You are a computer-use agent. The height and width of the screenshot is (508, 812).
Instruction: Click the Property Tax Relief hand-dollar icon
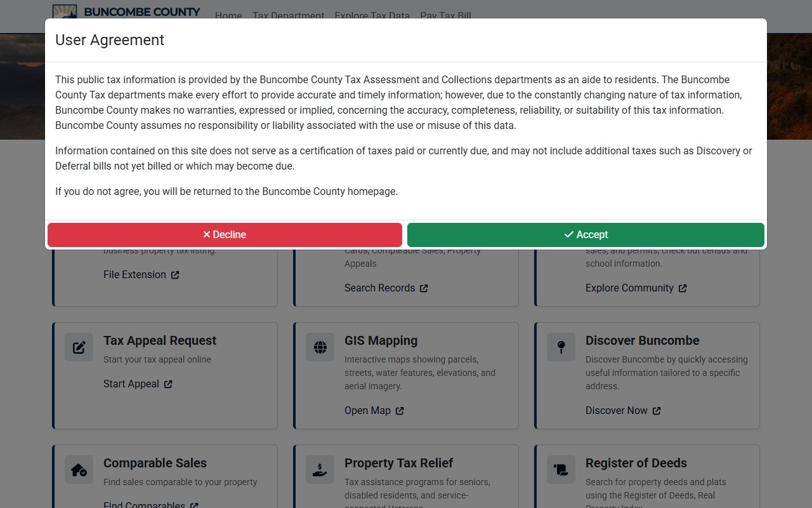[x=320, y=470]
